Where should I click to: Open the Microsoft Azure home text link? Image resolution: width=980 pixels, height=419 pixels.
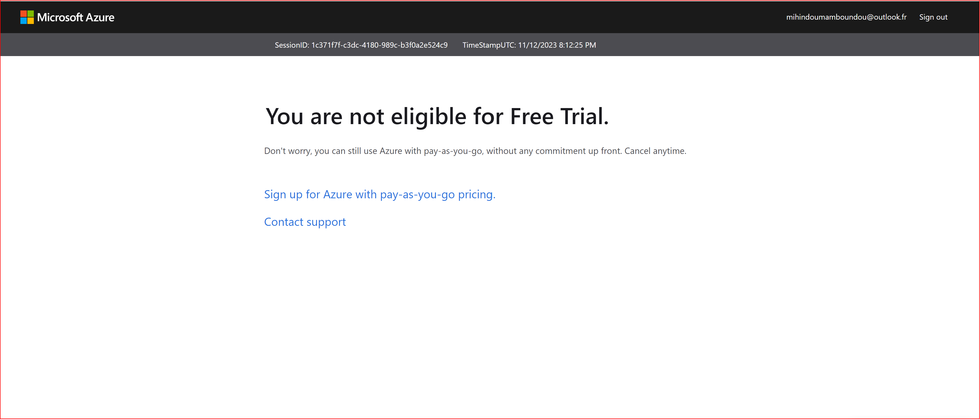(76, 17)
